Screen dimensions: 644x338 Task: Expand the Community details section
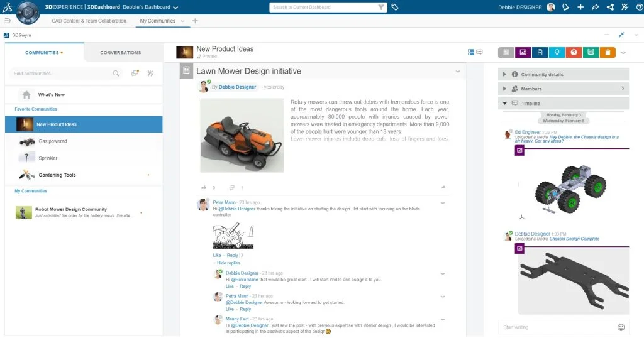coord(542,74)
